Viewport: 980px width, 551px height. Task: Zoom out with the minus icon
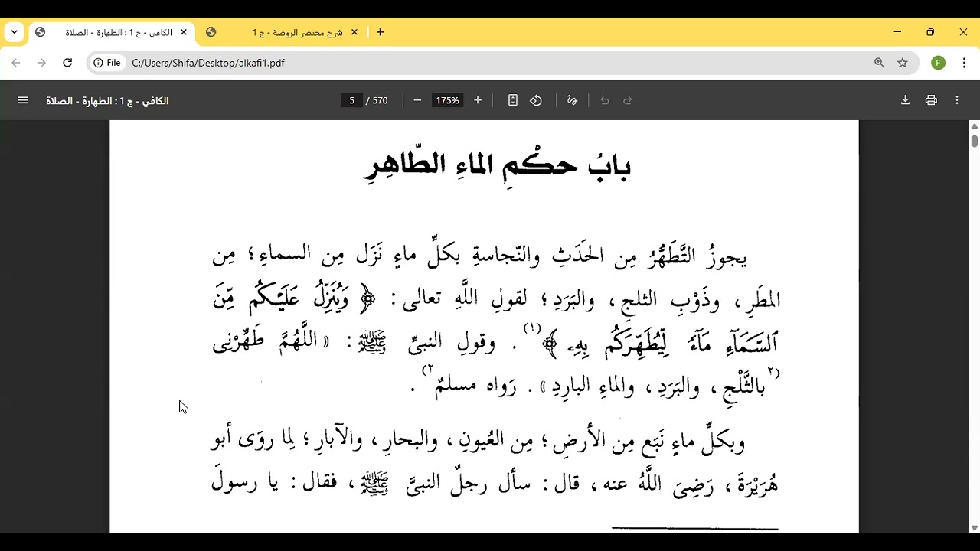(x=417, y=100)
